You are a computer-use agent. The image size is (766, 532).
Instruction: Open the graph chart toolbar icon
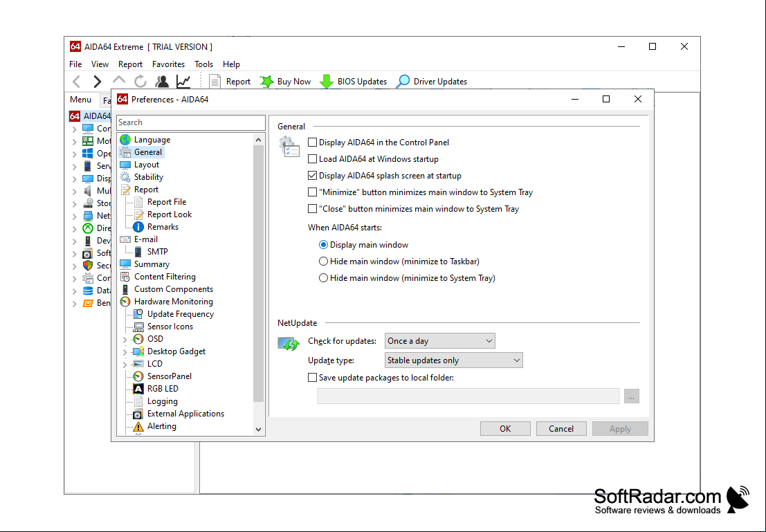click(x=183, y=82)
